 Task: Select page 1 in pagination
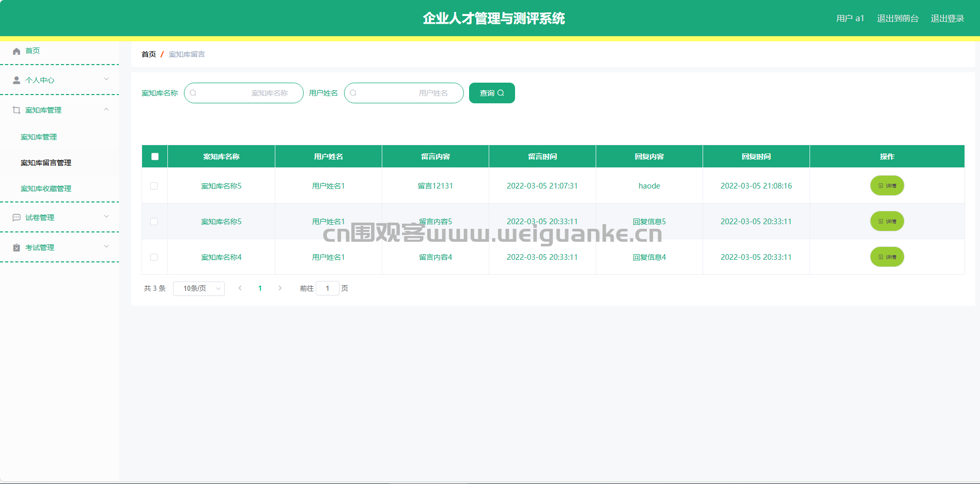click(260, 288)
